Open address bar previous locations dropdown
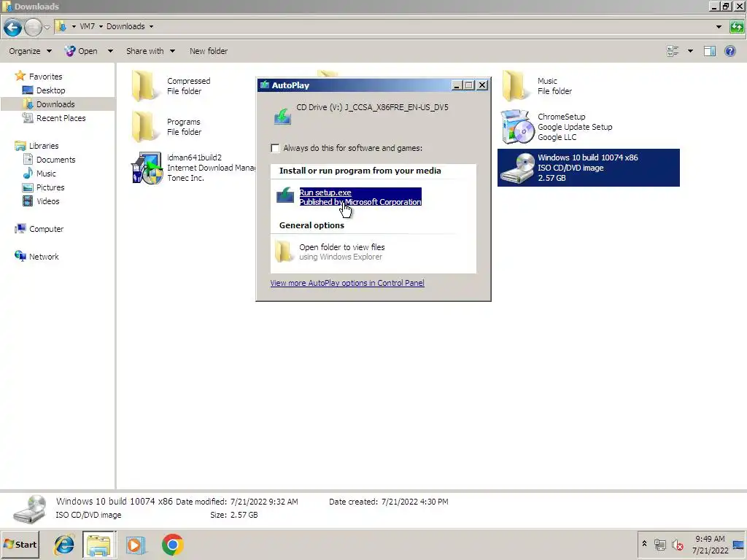Viewport: 747px width, 560px height. pos(719,27)
